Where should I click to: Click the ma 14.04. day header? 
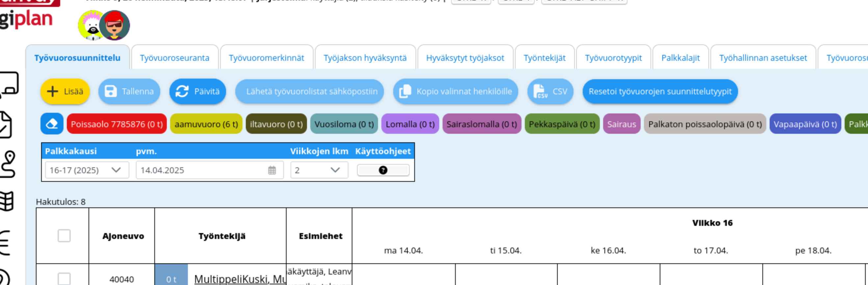point(403,251)
